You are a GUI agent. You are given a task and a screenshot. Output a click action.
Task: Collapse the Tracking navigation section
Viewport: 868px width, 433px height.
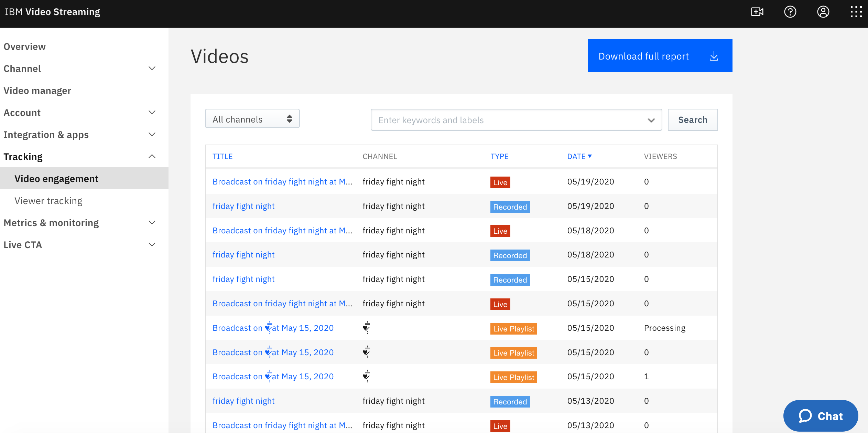point(153,156)
